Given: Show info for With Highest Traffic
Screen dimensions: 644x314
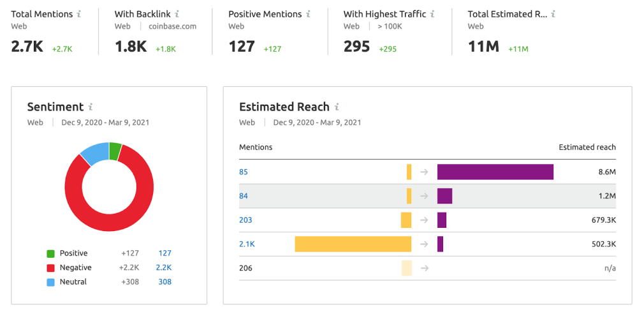Looking at the screenshot, I should pyautogui.click(x=432, y=14).
